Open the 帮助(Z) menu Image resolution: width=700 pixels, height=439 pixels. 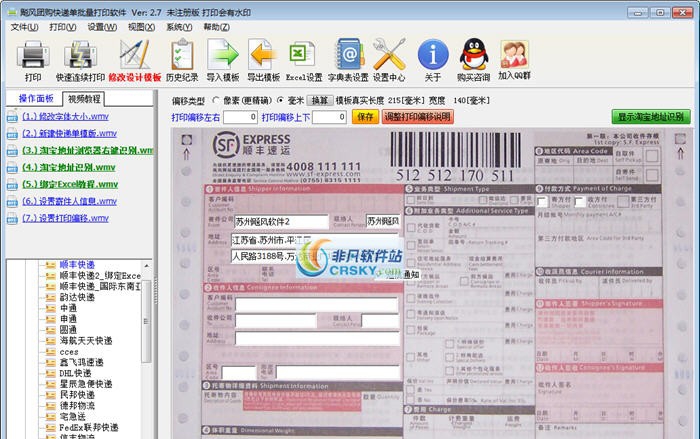(x=217, y=27)
